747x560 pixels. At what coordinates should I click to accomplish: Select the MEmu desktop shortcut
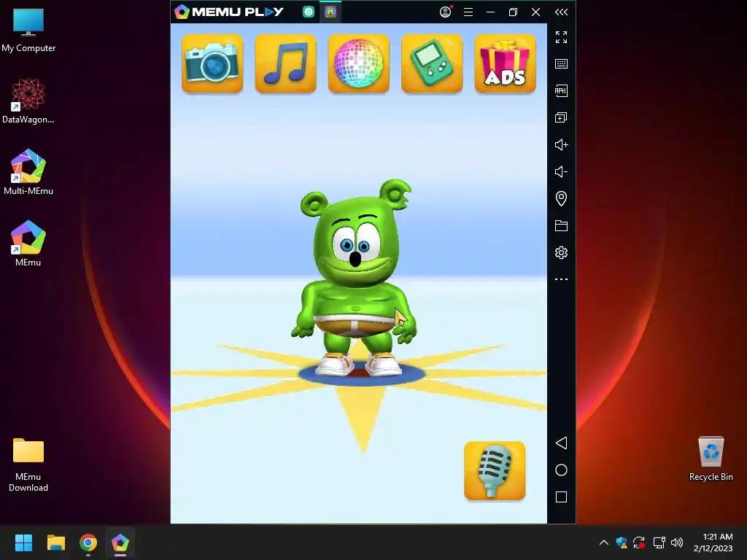coord(28,244)
